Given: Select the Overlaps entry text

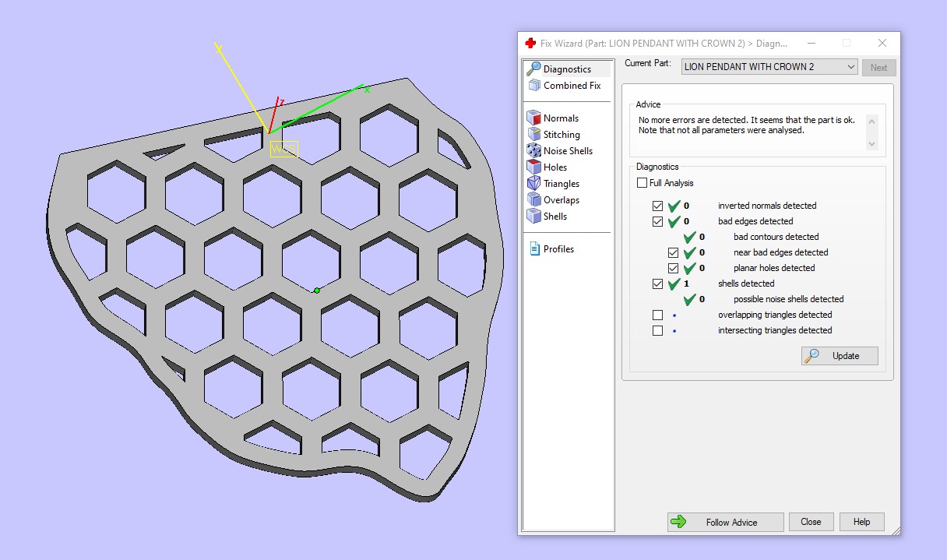Looking at the screenshot, I should (x=562, y=200).
